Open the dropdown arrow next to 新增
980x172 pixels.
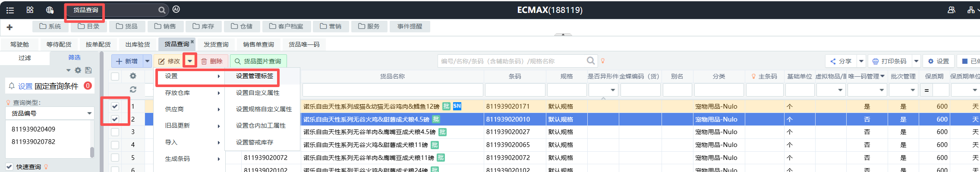[147, 61]
